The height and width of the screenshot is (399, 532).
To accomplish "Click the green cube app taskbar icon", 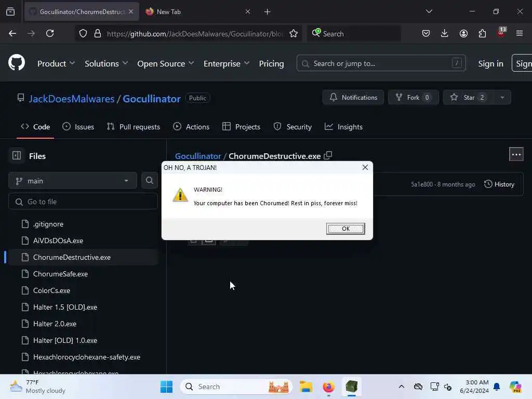I will pyautogui.click(x=352, y=387).
